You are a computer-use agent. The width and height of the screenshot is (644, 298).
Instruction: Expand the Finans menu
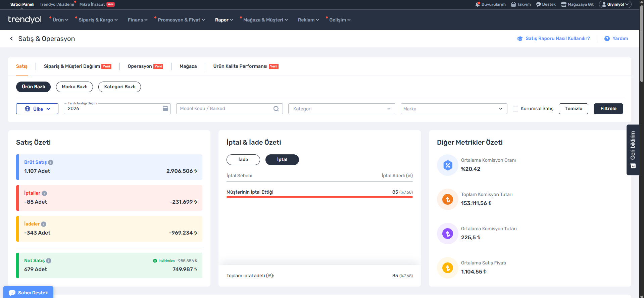[x=138, y=20]
